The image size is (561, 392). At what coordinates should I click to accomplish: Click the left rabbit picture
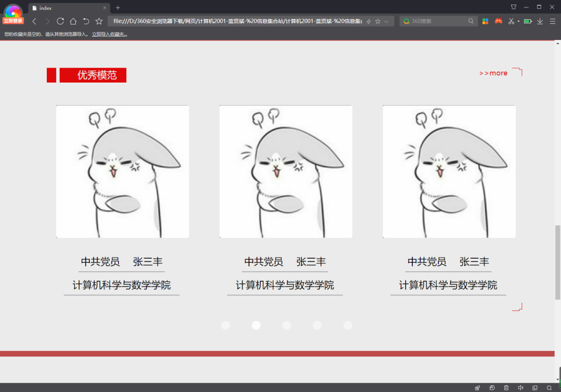pyautogui.click(x=123, y=171)
